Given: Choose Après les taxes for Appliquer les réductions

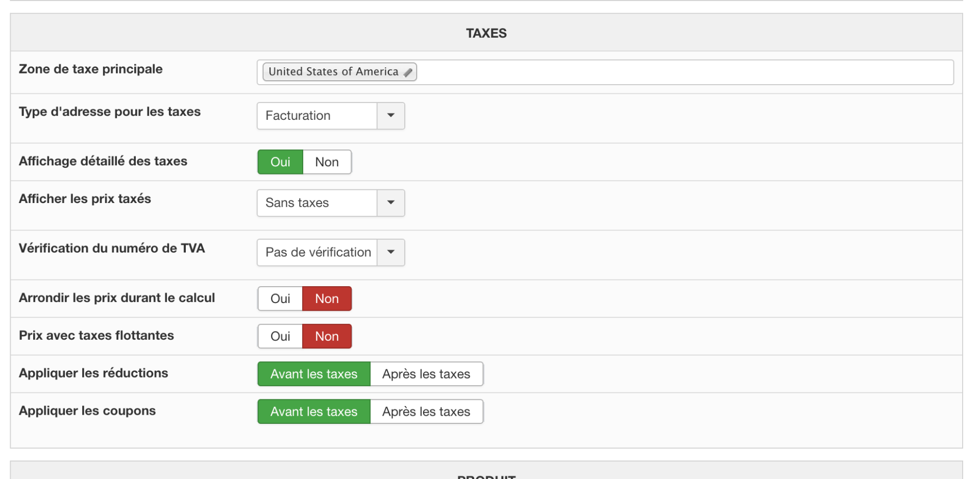Looking at the screenshot, I should (426, 374).
